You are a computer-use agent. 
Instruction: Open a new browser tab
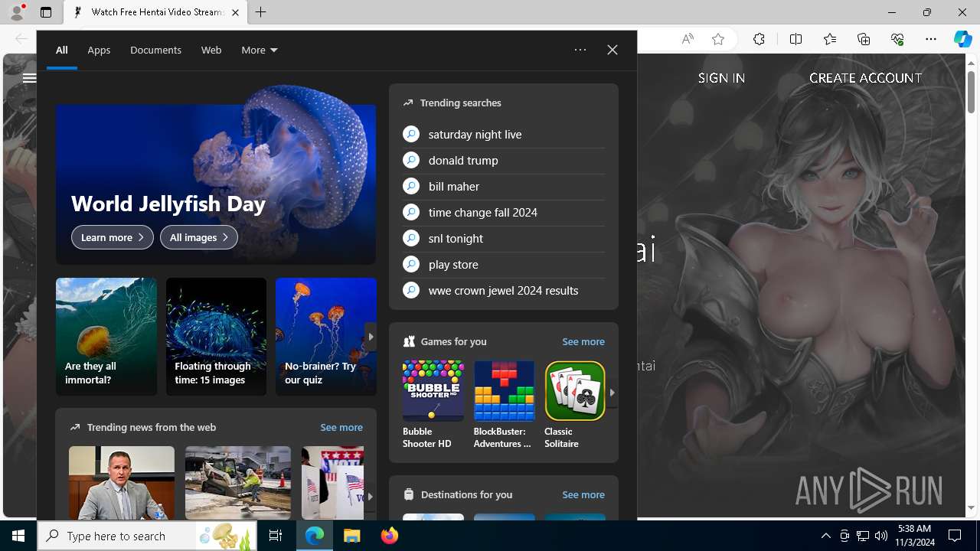tap(261, 12)
